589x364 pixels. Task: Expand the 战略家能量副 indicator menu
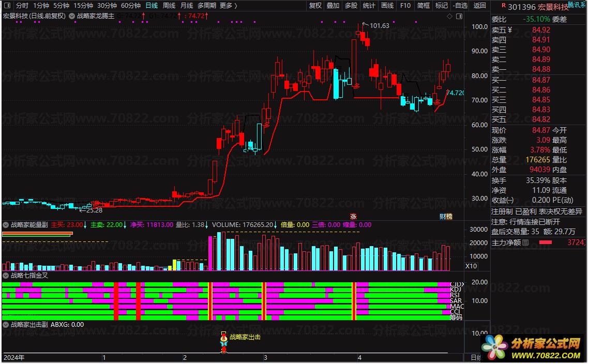click(x=6, y=225)
